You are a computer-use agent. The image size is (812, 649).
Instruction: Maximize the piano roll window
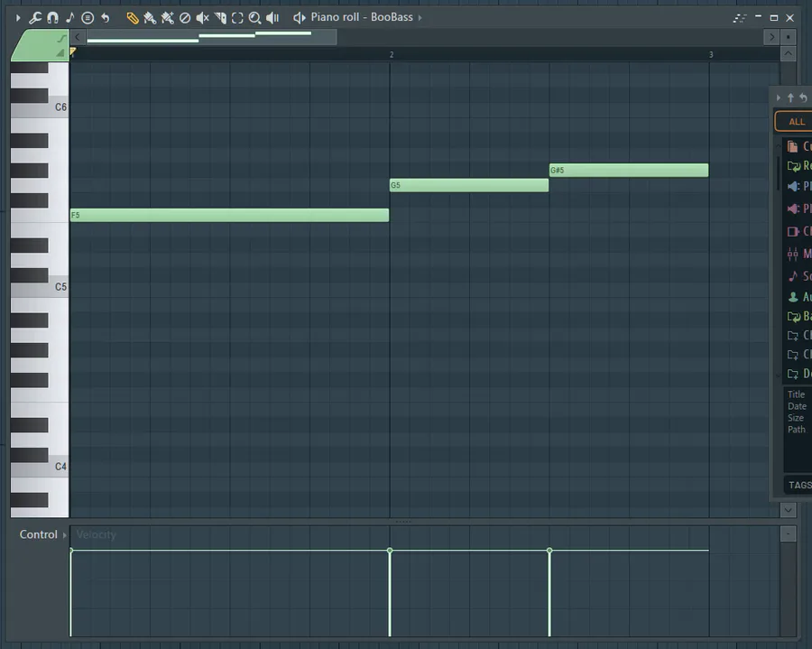774,18
